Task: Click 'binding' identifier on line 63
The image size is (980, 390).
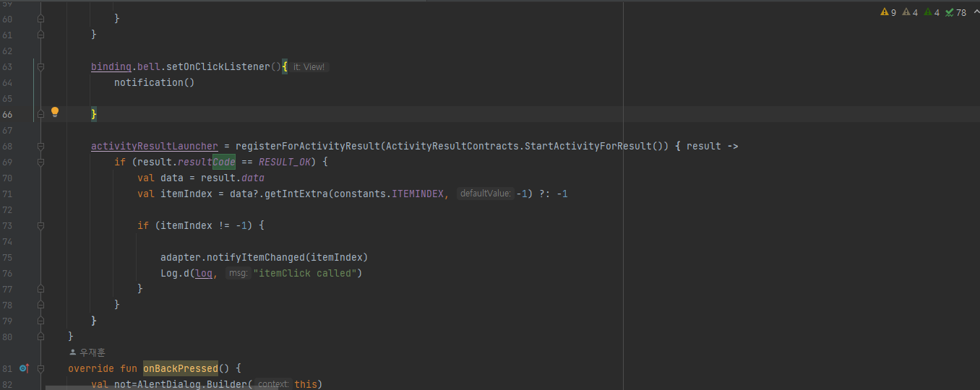Action: tap(111, 66)
